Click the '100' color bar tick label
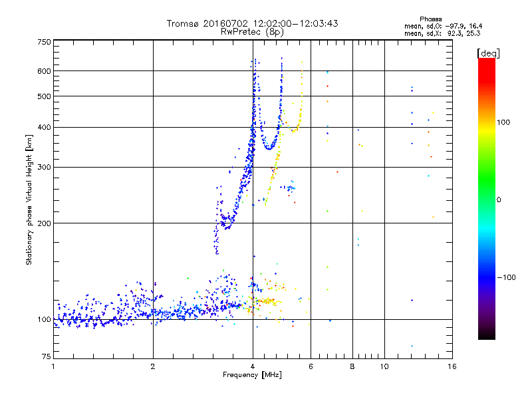This screenshot has height=399, width=532. 503,122
